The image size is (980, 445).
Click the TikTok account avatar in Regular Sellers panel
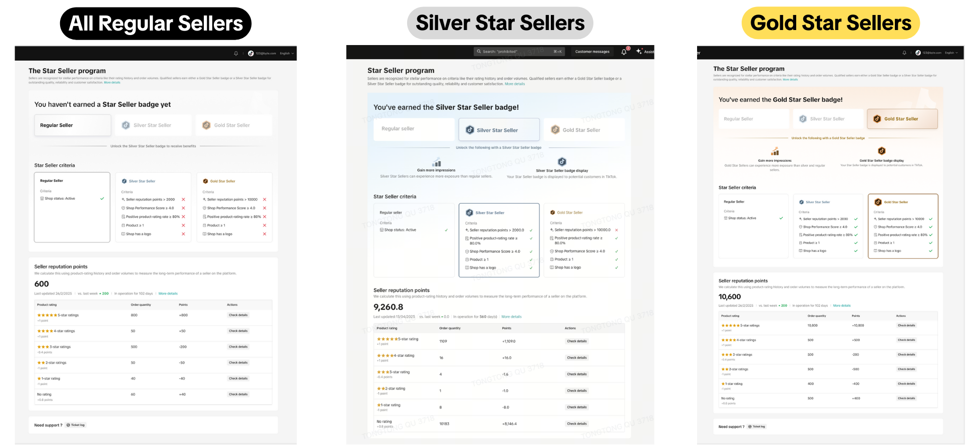pos(251,54)
